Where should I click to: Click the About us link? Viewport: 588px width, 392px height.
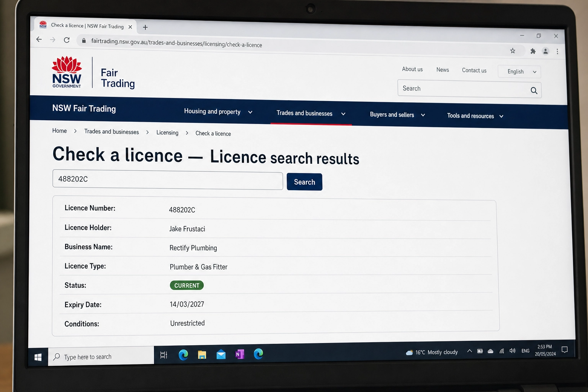click(x=412, y=69)
